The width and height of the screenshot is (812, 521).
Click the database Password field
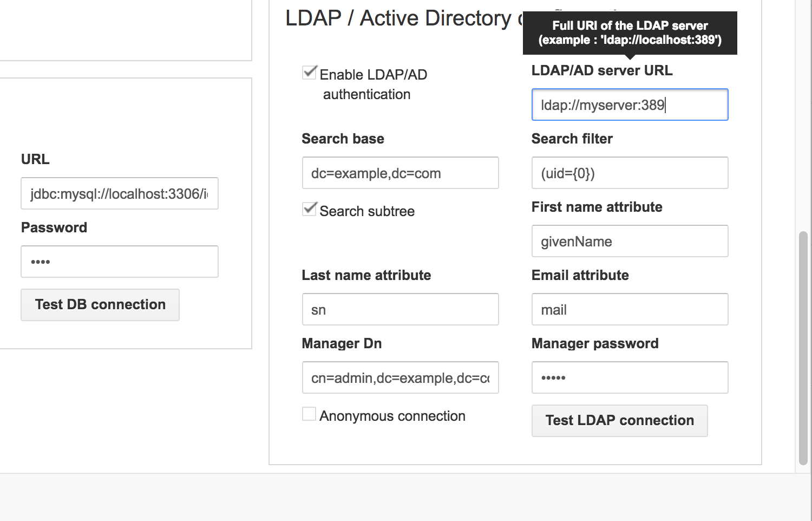[x=119, y=262]
